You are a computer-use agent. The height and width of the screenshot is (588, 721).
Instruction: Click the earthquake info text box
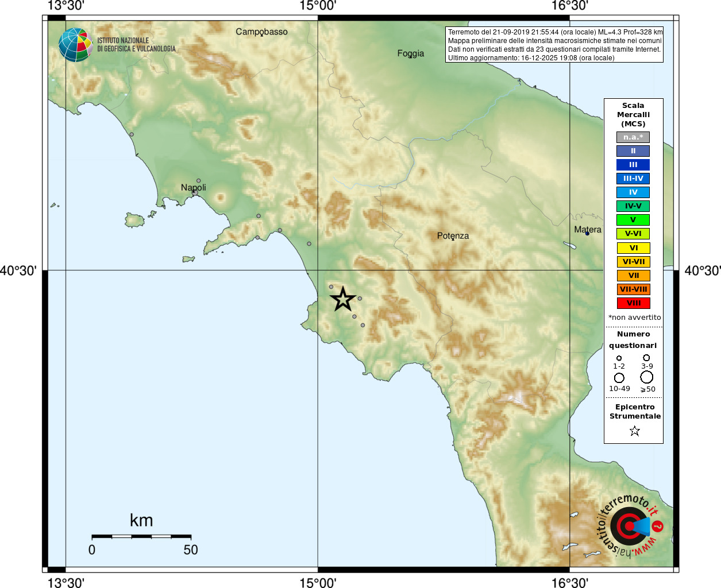pos(554,45)
